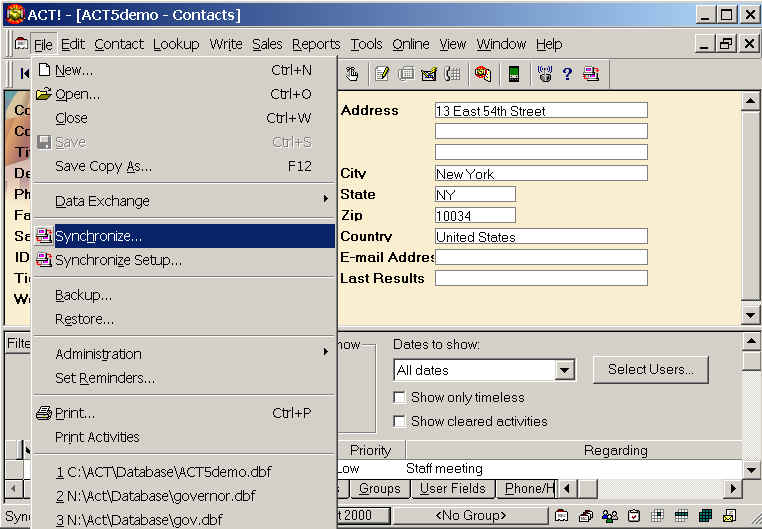
Task: Choose Close from the File menu
Action: click(184, 118)
